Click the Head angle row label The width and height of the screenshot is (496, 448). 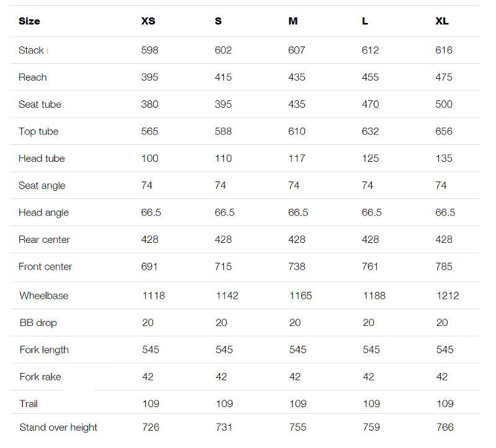pos(43,213)
